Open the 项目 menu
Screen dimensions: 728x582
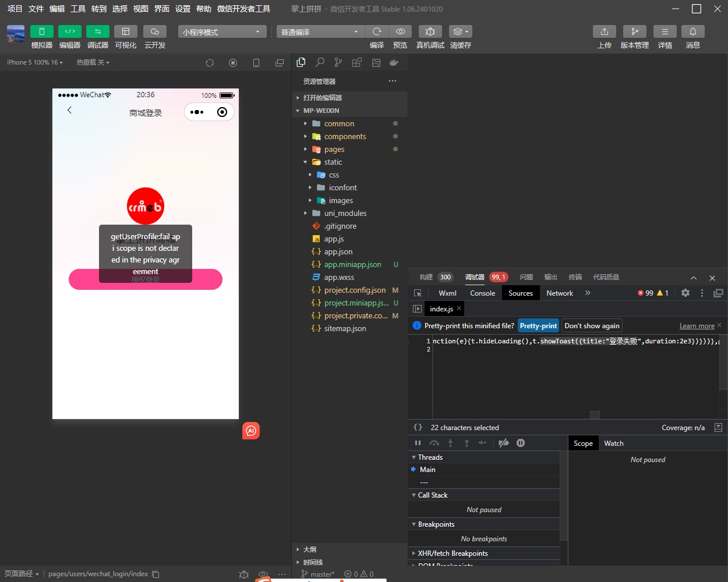[15, 9]
